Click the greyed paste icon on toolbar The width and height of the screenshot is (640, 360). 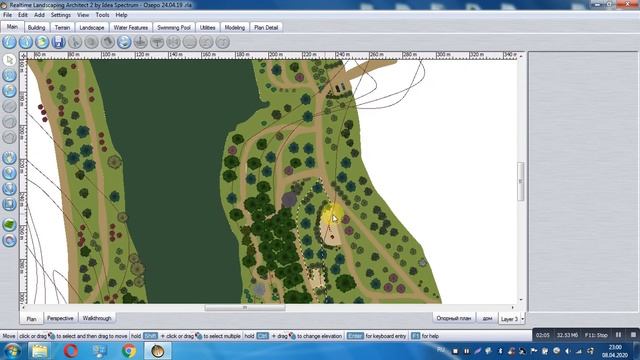[108, 42]
